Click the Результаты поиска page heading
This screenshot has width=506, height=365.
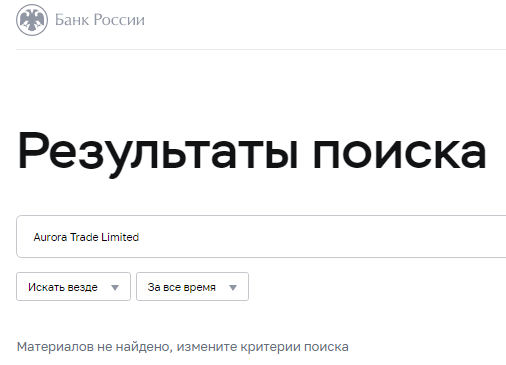coord(252,153)
